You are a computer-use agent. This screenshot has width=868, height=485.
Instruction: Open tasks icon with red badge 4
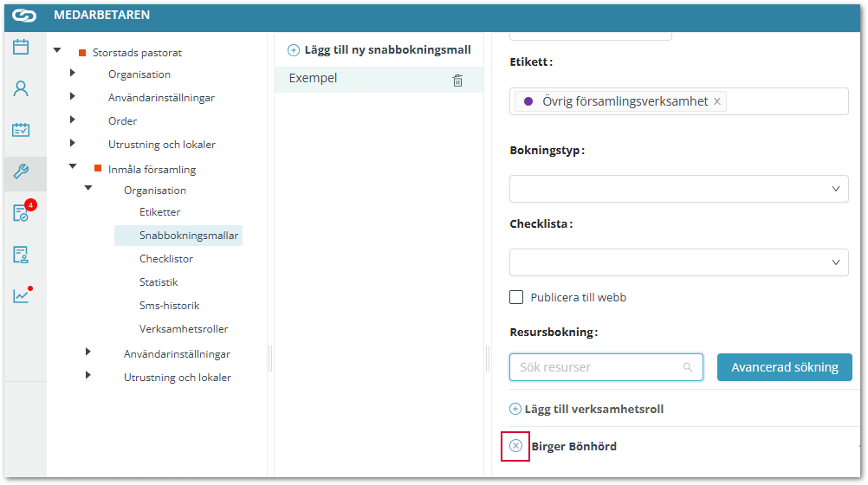[21, 213]
